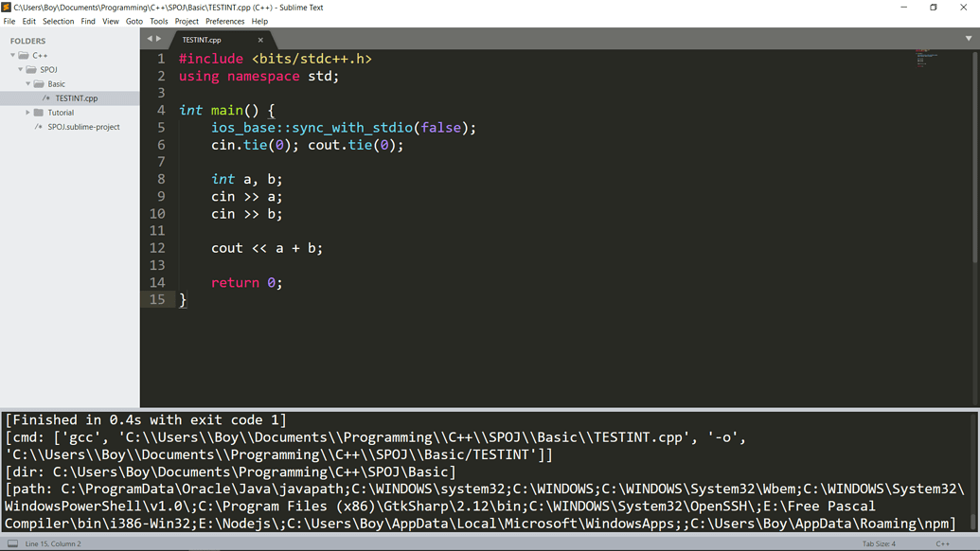980x551 pixels.
Task: Expand the Tutorial folder
Action: click(x=28, y=112)
